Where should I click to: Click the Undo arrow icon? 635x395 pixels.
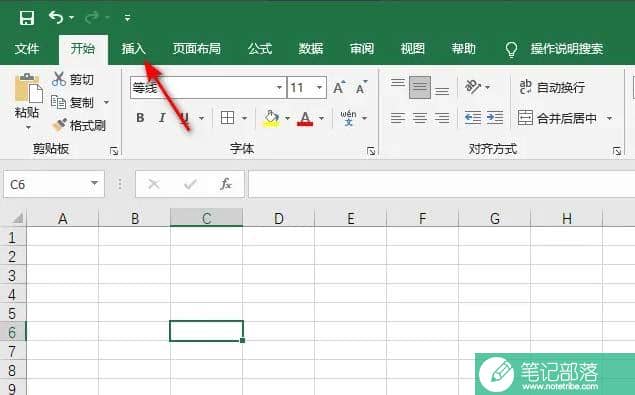coord(55,17)
